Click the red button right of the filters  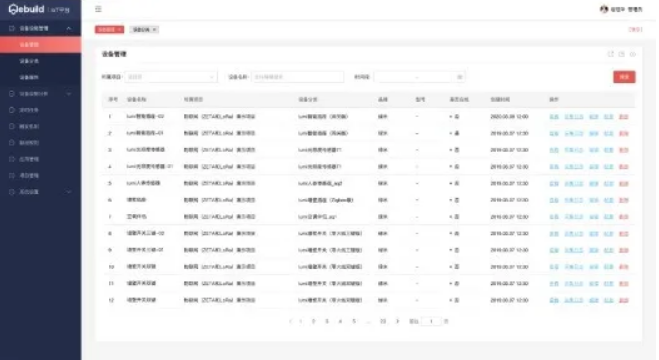tap(624, 77)
